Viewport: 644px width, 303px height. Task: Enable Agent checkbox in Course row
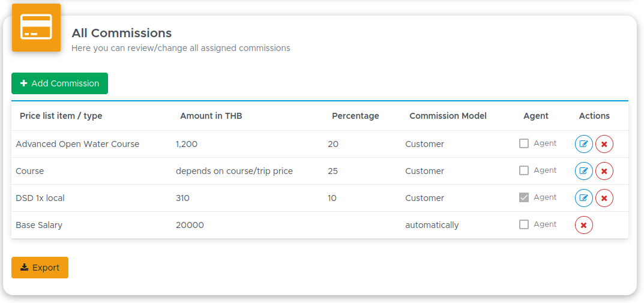pos(523,170)
